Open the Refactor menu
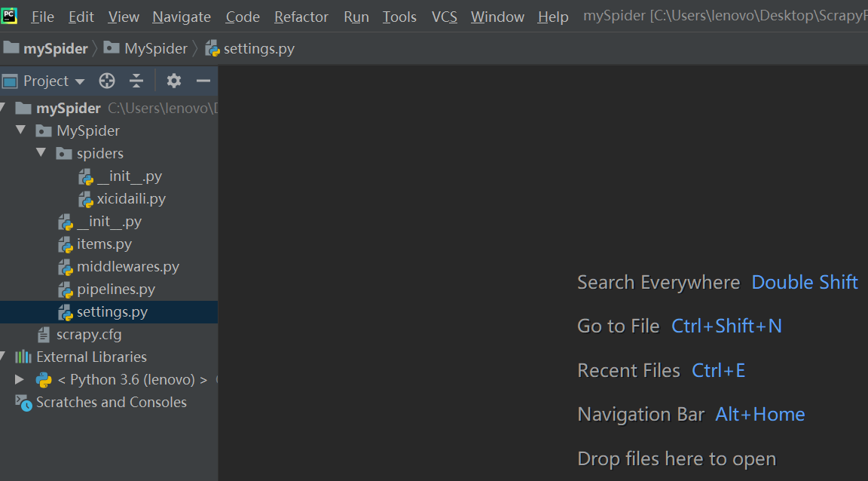The width and height of the screenshot is (868, 481). pos(301,17)
